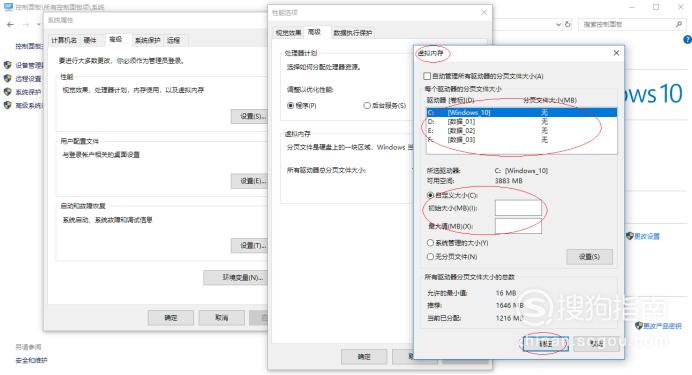This screenshot has height=375, width=692.
Task: Close the Performance Options dialog
Action: [484, 12]
